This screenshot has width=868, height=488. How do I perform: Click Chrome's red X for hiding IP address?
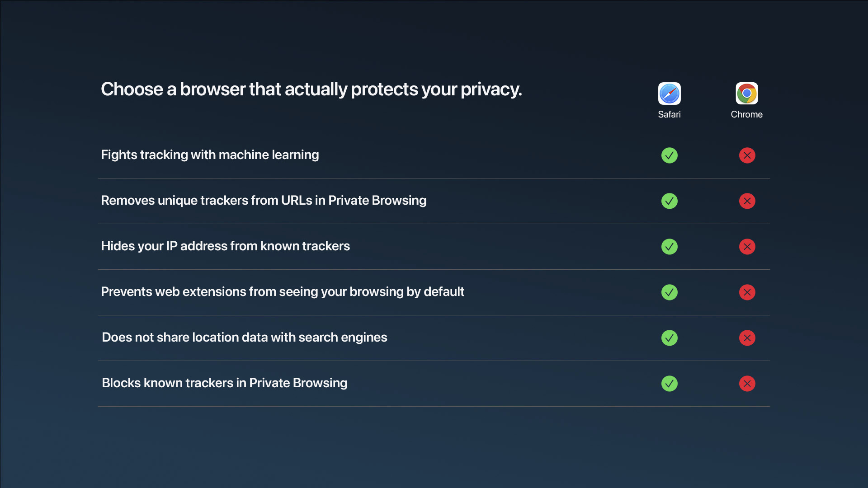tap(747, 247)
